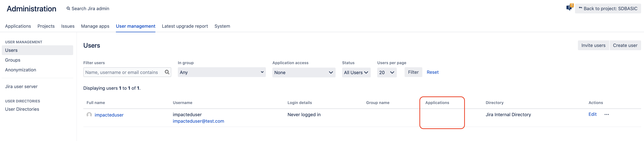Viewport: 644px width, 141px height.
Task: Click the Directory column header
Action: click(x=494, y=103)
